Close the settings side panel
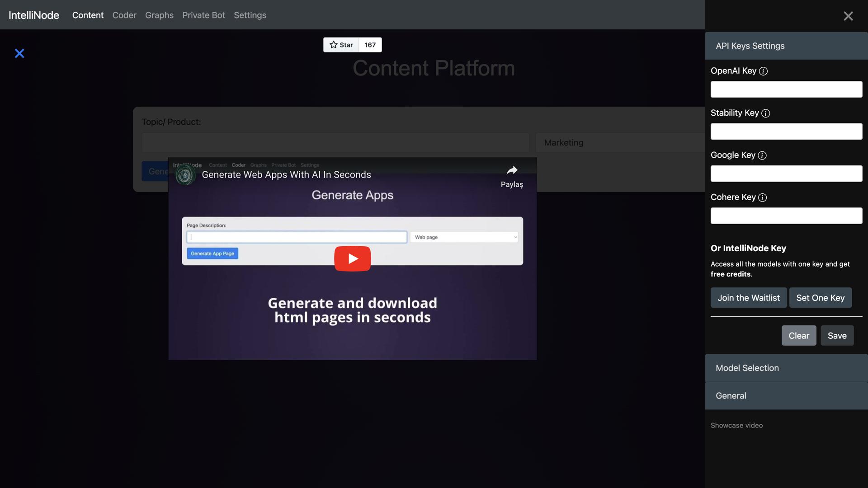The width and height of the screenshot is (868, 488). point(848,16)
